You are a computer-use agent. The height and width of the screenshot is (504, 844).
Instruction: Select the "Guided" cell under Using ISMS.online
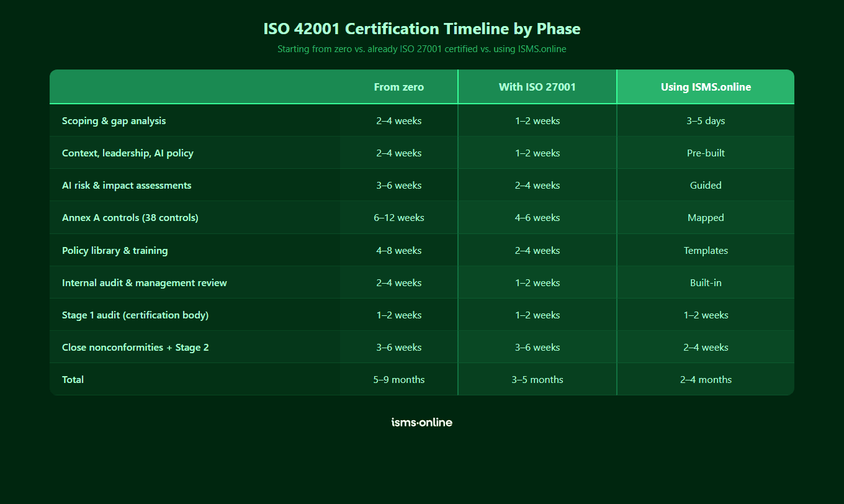705,185
